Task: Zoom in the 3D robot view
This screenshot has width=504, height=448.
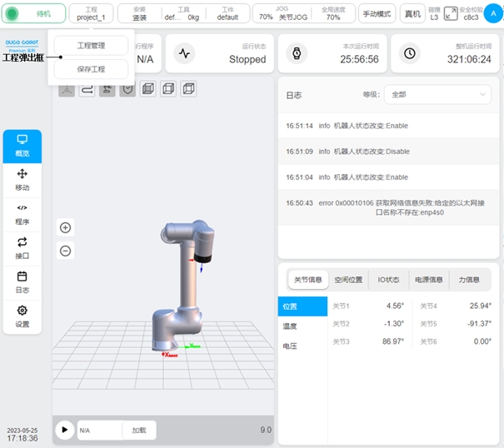Action: 66,227
